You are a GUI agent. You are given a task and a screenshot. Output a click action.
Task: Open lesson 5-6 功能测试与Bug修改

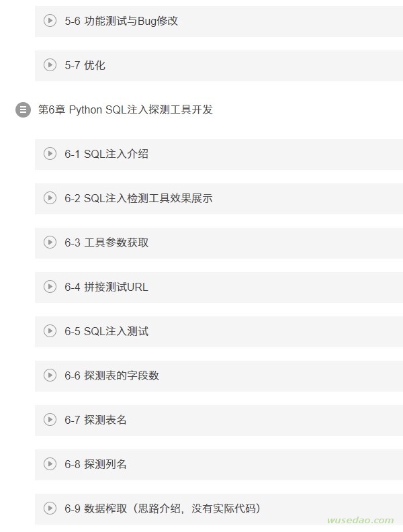121,21
